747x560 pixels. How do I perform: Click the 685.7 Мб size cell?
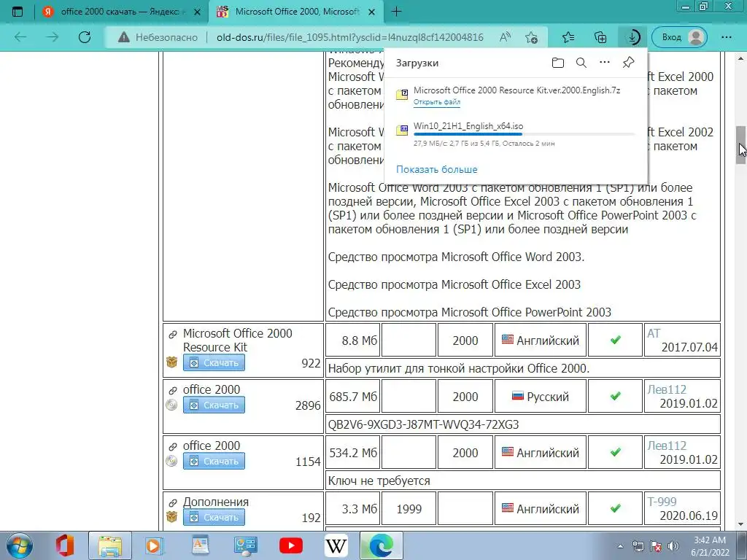click(x=353, y=396)
